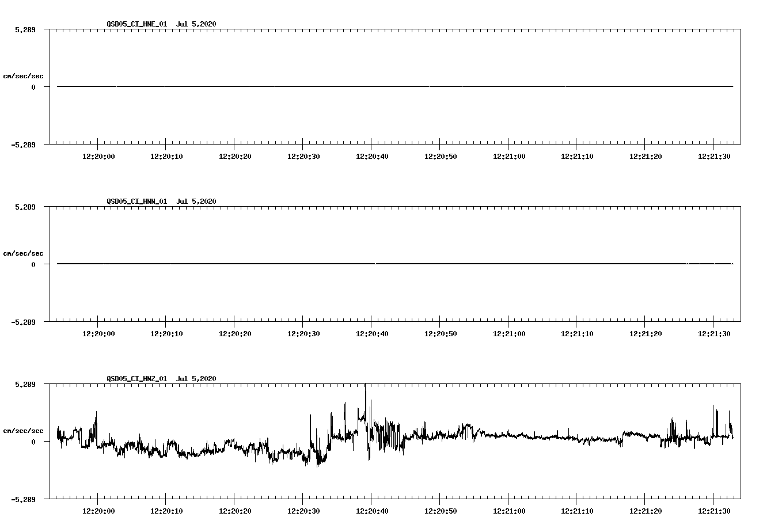Select the 12:20:30 time label on HNN axis

point(303,333)
